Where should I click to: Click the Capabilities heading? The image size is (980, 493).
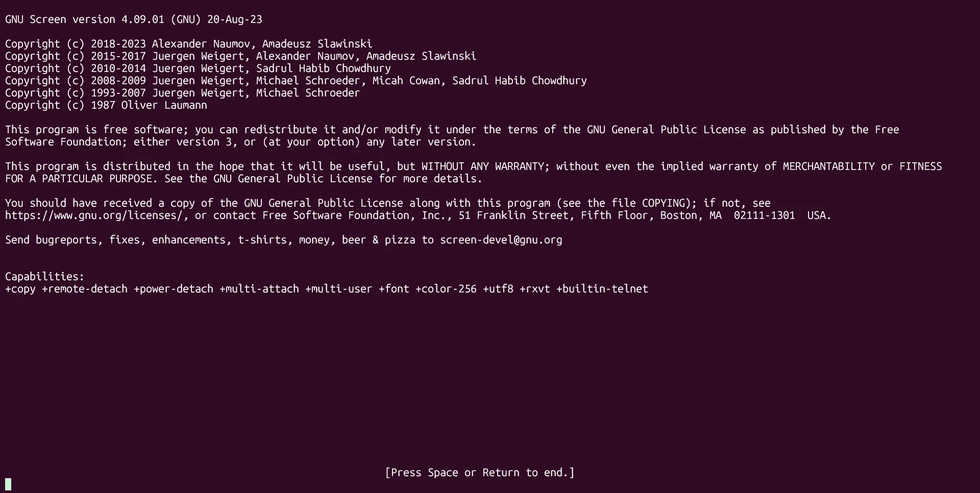pyautogui.click(x=44, y=277)
